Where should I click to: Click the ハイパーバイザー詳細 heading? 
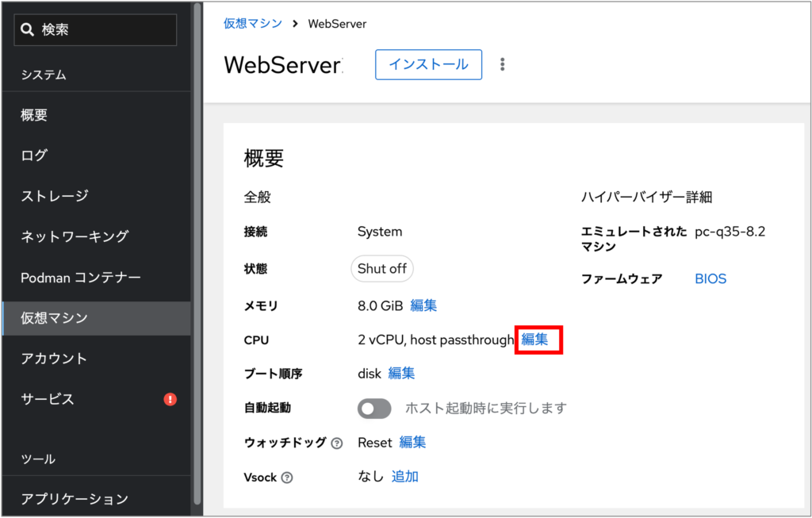pyautogui.click(x=646, y=197)
